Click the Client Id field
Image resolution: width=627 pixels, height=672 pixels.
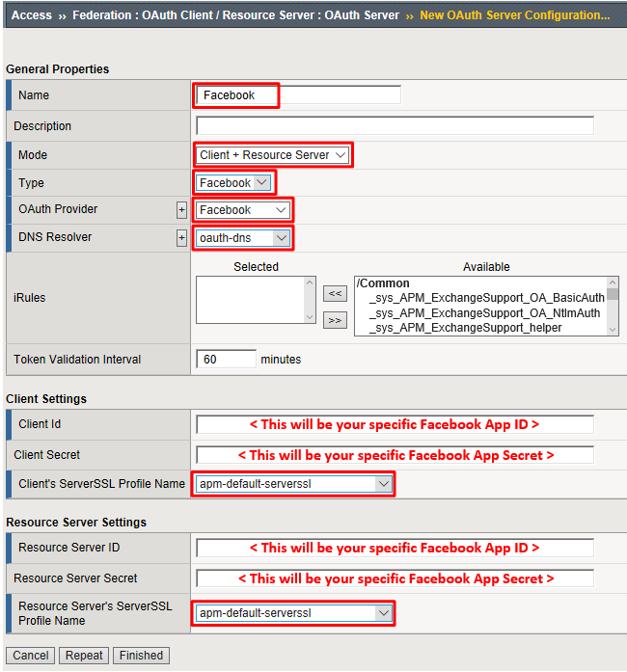[395, 424]
